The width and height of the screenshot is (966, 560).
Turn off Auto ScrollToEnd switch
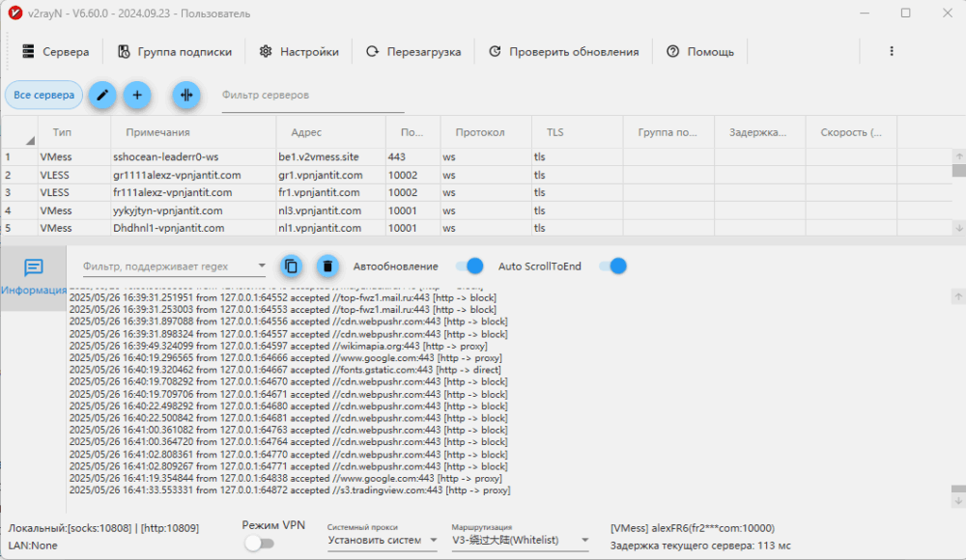(612, 266)
